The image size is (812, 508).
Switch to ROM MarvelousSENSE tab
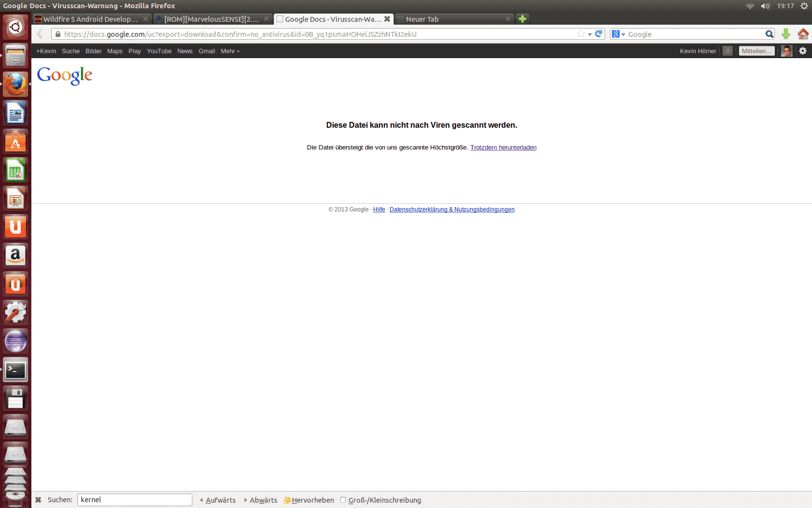pos(212,19)
